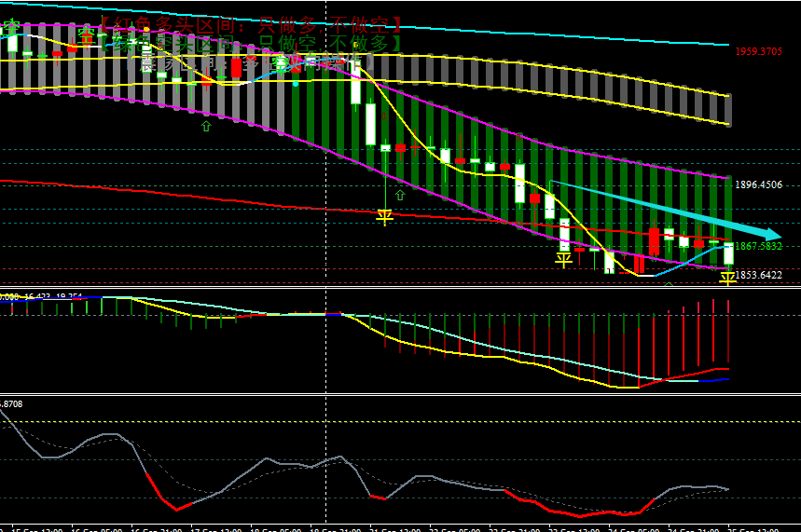
Task: Click the 空 marker beside the green bearish text
Action: click(x=87, y=35)
